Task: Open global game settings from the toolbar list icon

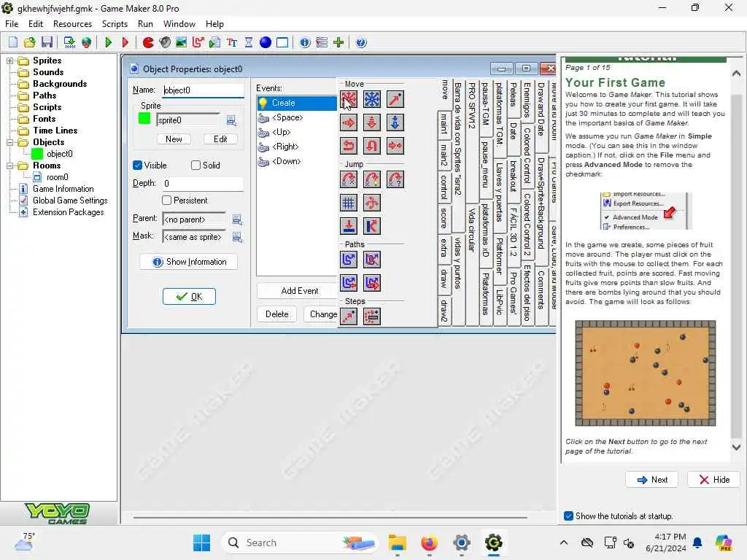Action: (x=322, y=42)
